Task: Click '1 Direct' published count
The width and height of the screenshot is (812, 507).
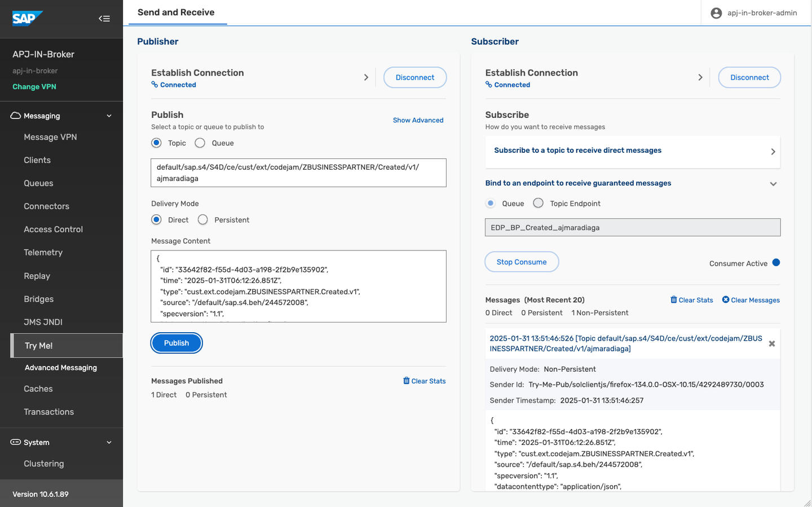Action: (164, 395)
